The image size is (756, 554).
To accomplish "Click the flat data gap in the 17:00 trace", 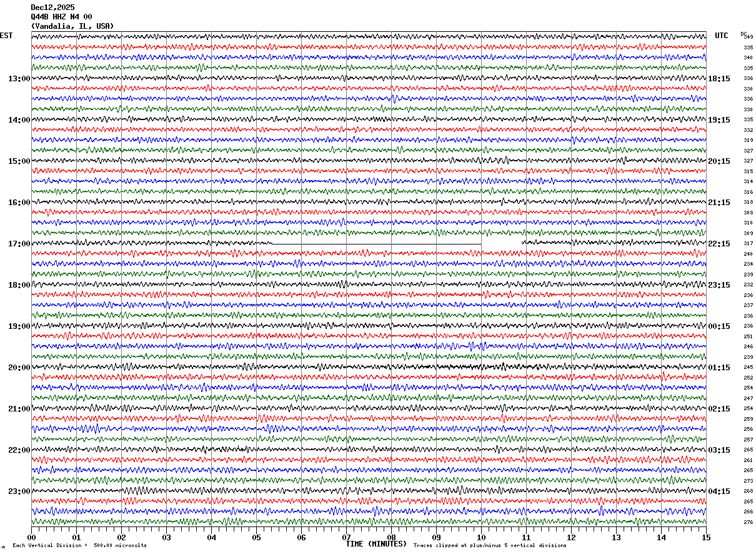I will coord(377,244).
